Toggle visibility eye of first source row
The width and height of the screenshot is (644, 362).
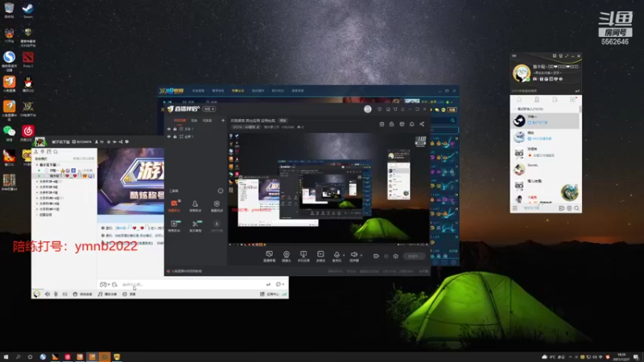(169, 129)
